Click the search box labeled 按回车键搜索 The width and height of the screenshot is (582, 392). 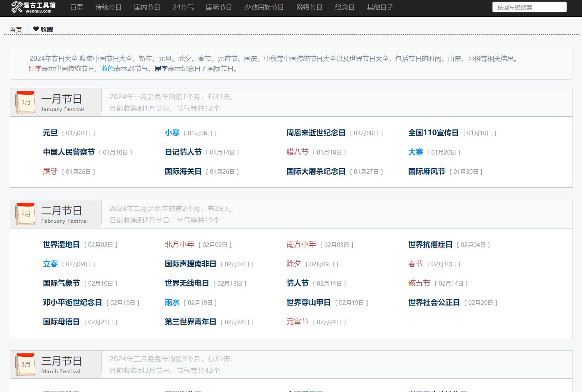click(529, 7)
